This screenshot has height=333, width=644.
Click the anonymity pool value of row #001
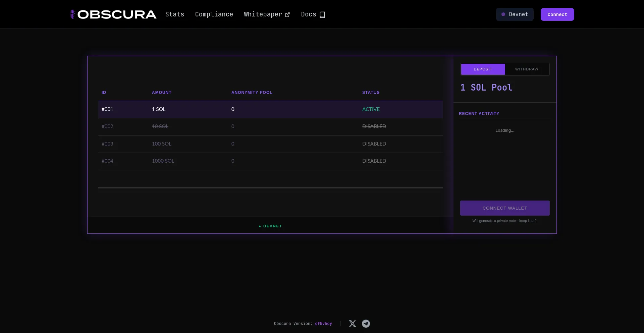coord(233,109)
